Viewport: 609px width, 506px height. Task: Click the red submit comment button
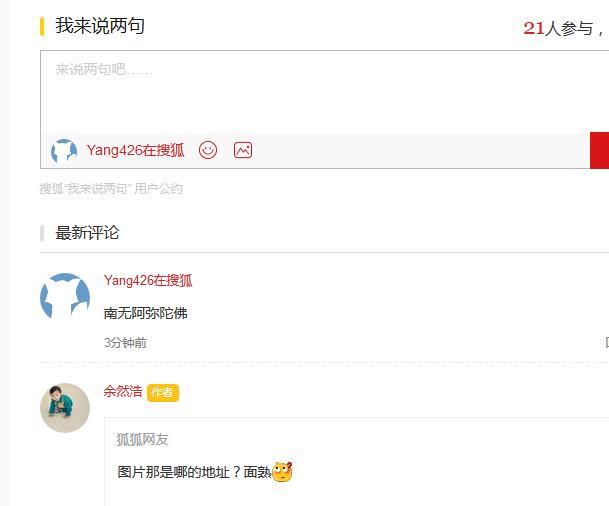[x=599, y=150]
